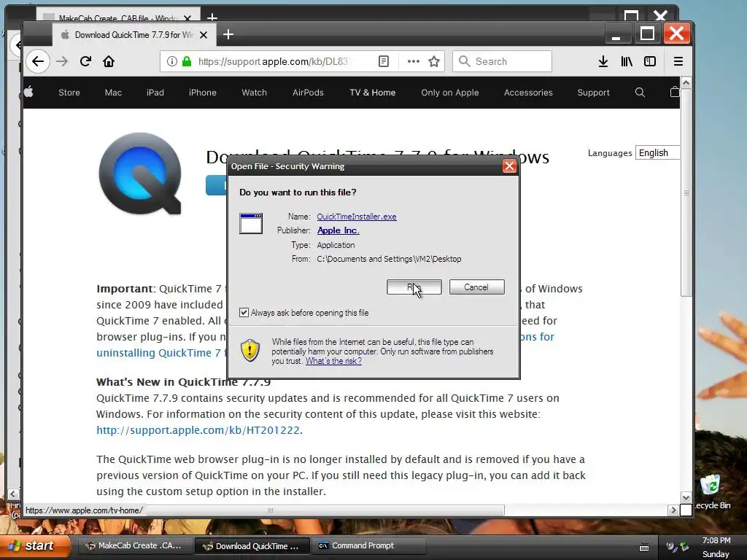Bookmark this page with star icon

(x=434, y=61)
